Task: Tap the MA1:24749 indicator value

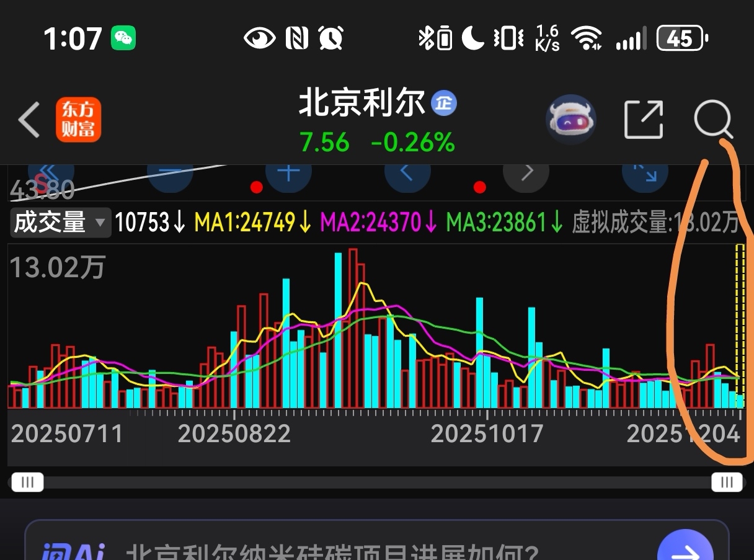Action: [252, 222]
